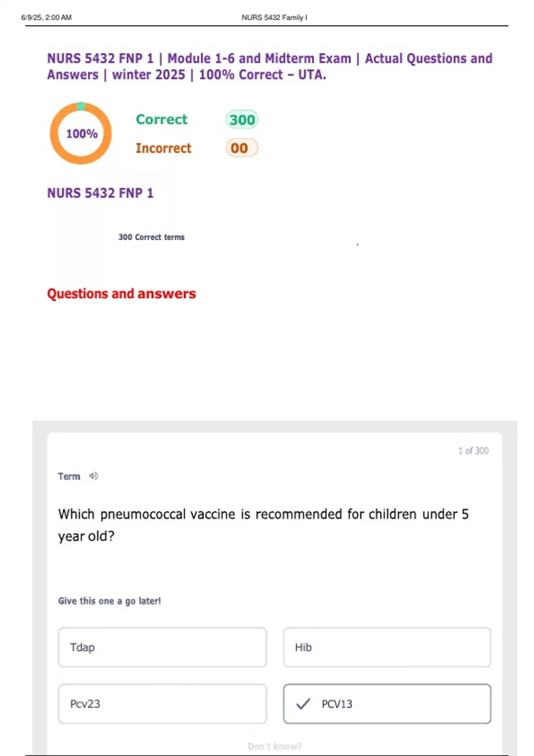Click the 300 Correct terms label
The width and height of the screenshot is (534, 756).
[x=152, y=237]
